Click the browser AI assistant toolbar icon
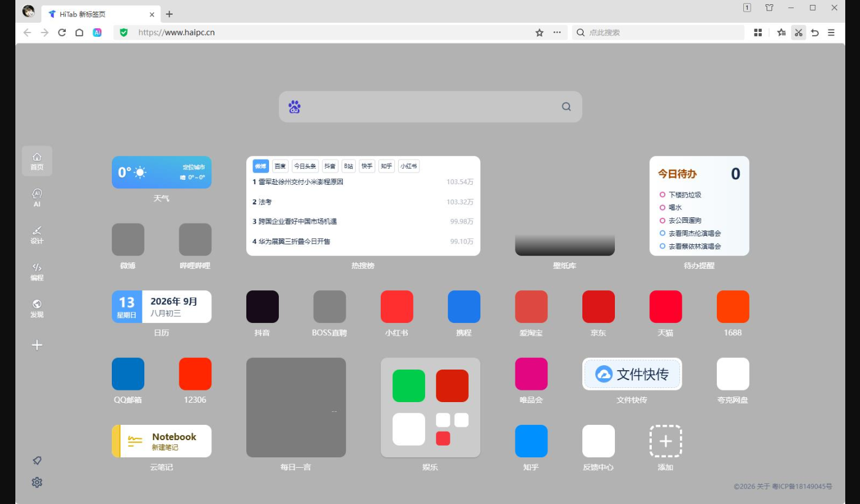This screenshot has width=860, height=504. (x=97, y=33)
